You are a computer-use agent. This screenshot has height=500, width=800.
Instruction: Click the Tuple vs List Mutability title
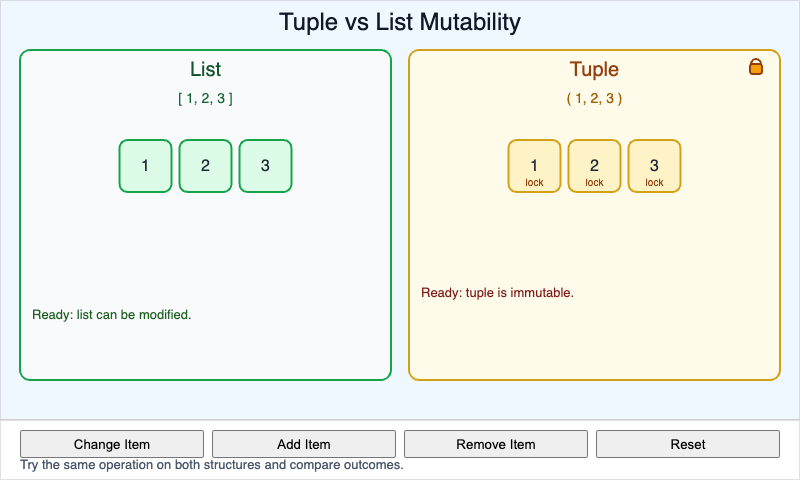400,22
